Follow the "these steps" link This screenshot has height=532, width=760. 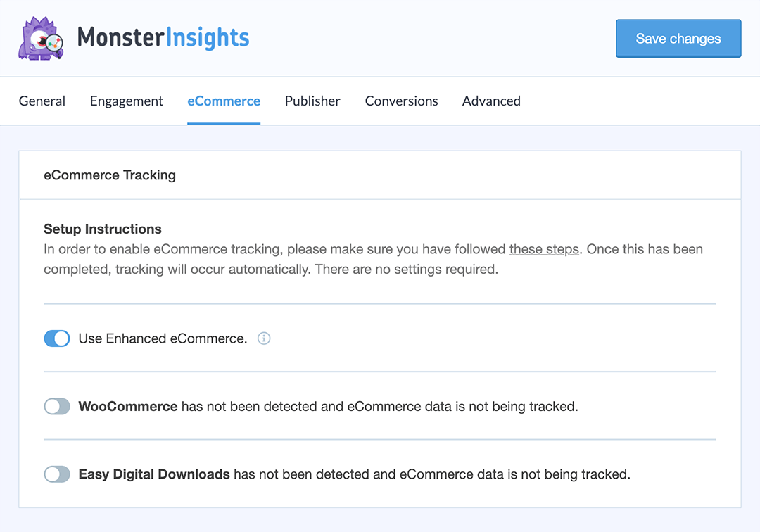(544, 249)
